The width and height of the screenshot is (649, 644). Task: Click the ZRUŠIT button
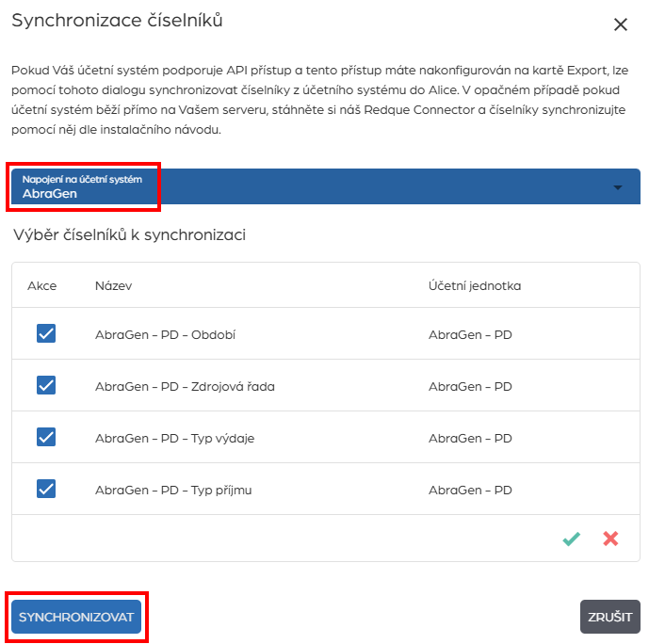tap(609, 617)
